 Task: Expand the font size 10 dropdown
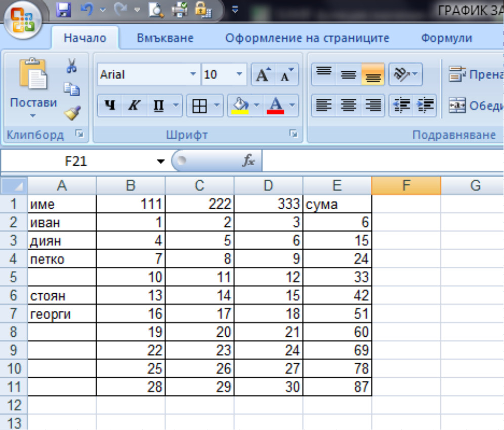239,74
